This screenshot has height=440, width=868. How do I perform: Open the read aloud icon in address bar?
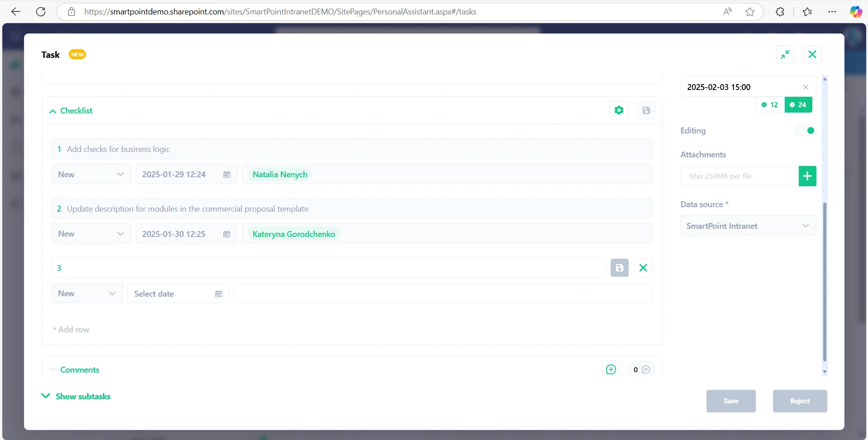coord(727,12)
